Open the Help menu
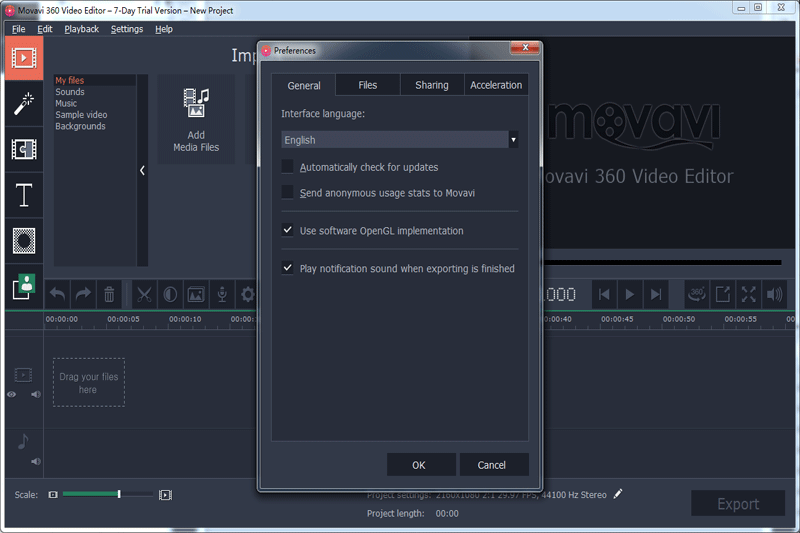 click(164, 29)
